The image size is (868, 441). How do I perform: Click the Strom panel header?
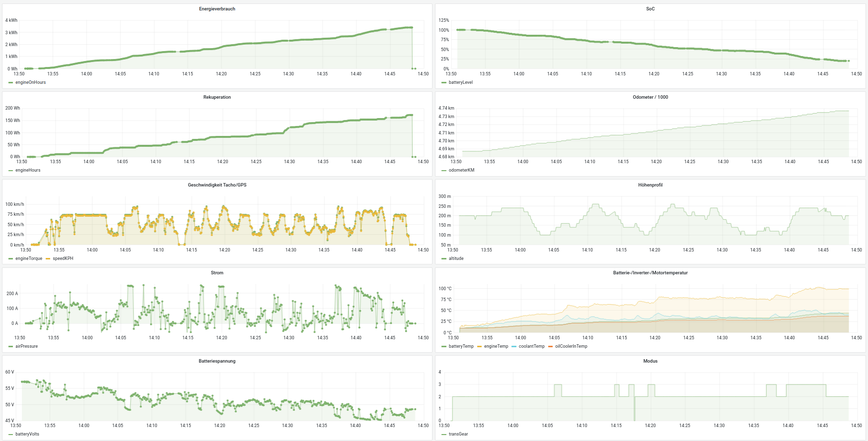[x=217, y=273]
